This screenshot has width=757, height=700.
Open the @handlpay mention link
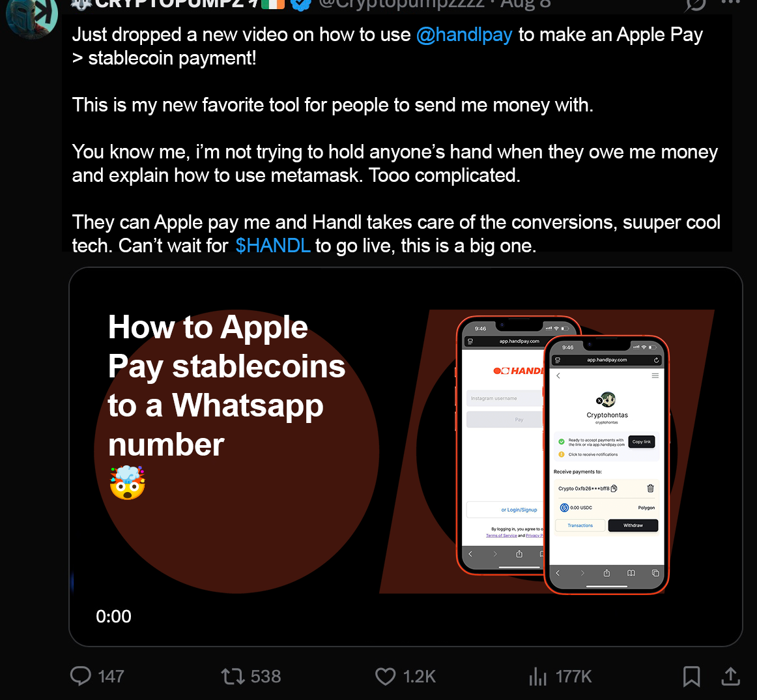point(464,35)
